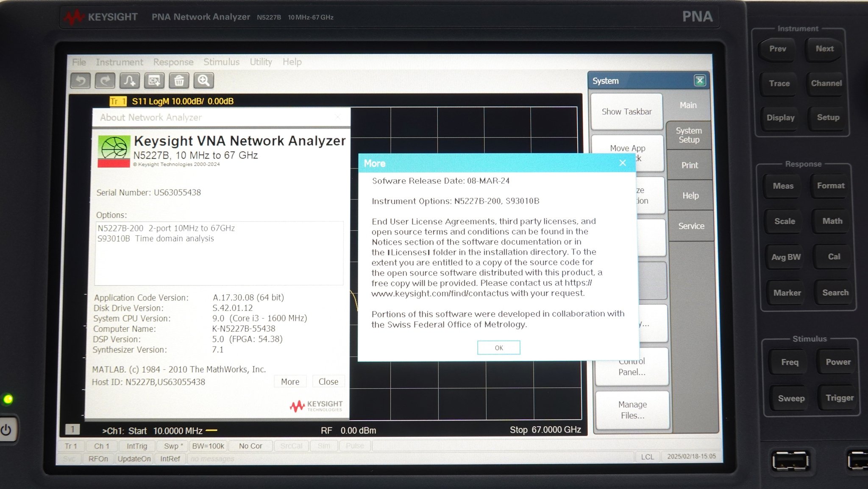Click the add trace toolbar icon
This screenshot has width=868, height=489.
[x=130, y=81]
